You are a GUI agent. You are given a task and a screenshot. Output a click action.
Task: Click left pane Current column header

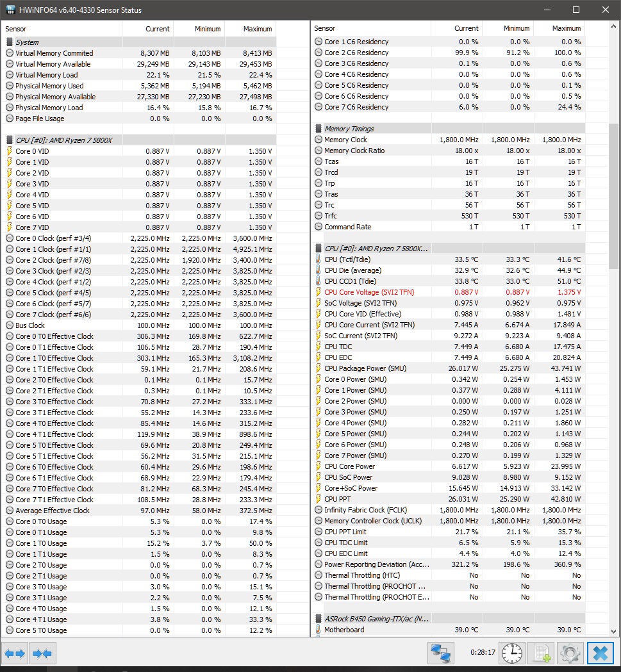148,29
